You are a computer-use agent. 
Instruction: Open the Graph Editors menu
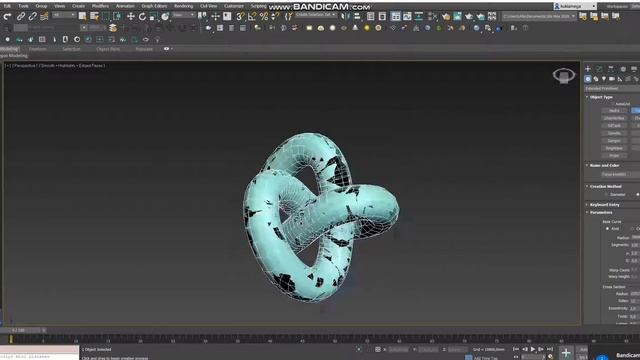(154, 6)
